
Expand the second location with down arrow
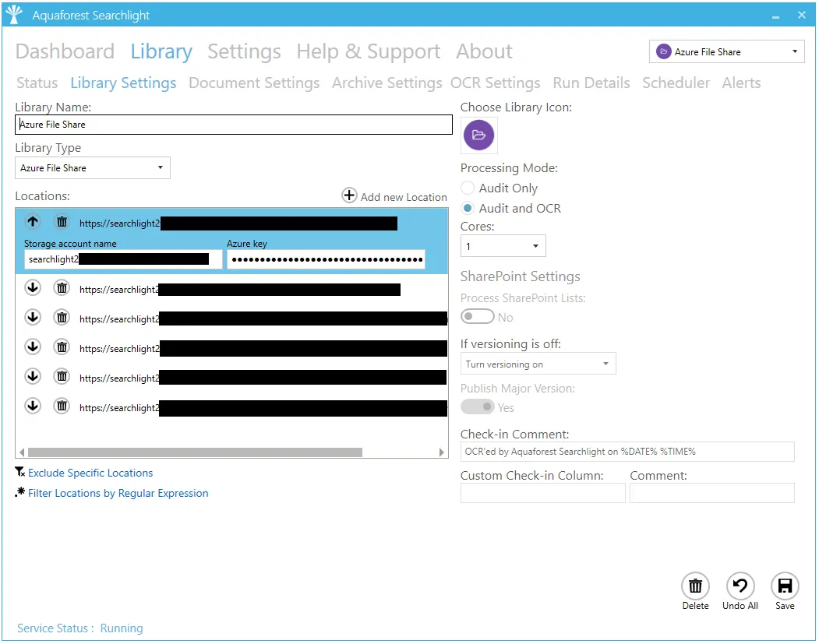33,288
